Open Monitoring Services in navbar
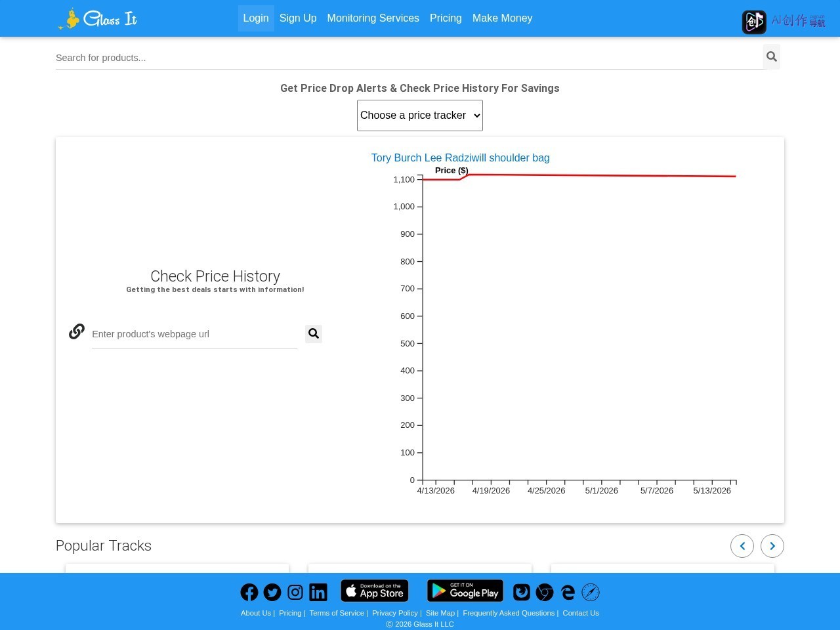Screen dimensions: 840x630 [373, 18]
